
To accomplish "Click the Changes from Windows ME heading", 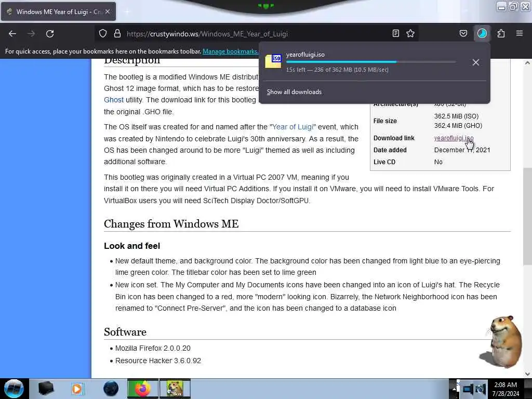I will click(x=171, y=224).
